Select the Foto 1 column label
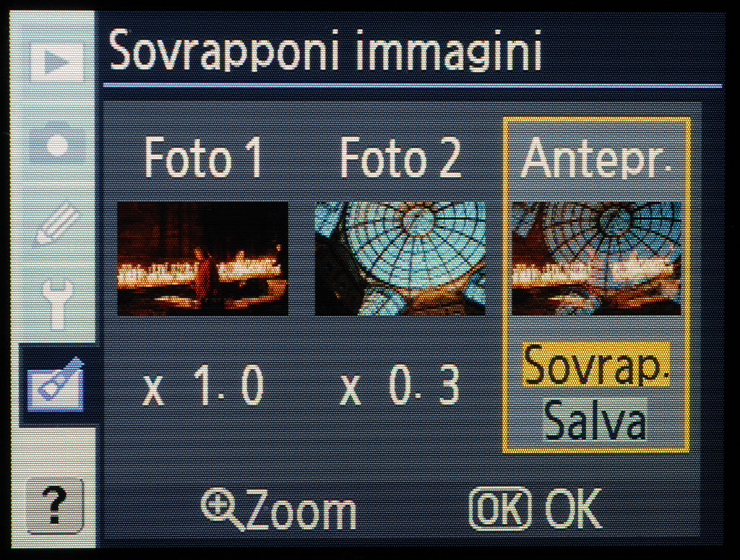 (203, 158)
